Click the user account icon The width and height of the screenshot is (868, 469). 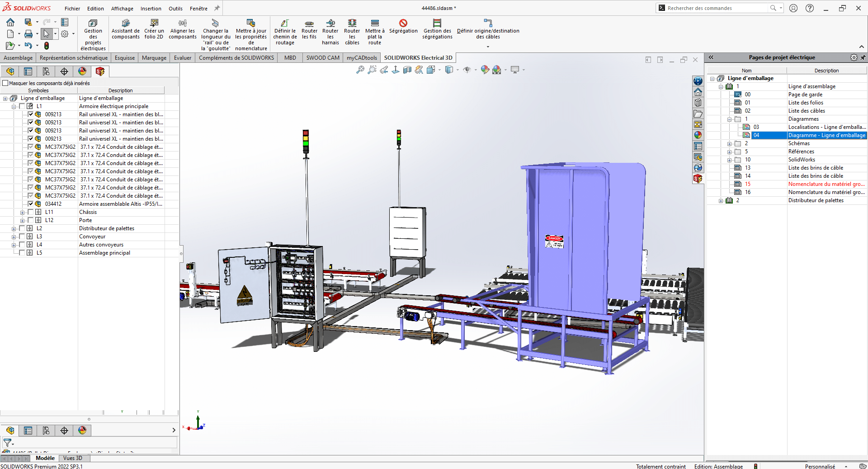793,8
